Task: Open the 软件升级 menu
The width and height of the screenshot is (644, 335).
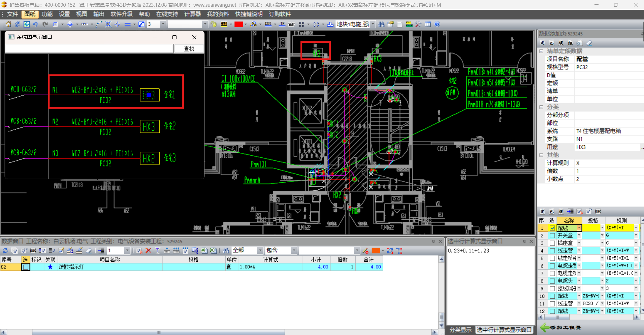Action: (122, 14)
